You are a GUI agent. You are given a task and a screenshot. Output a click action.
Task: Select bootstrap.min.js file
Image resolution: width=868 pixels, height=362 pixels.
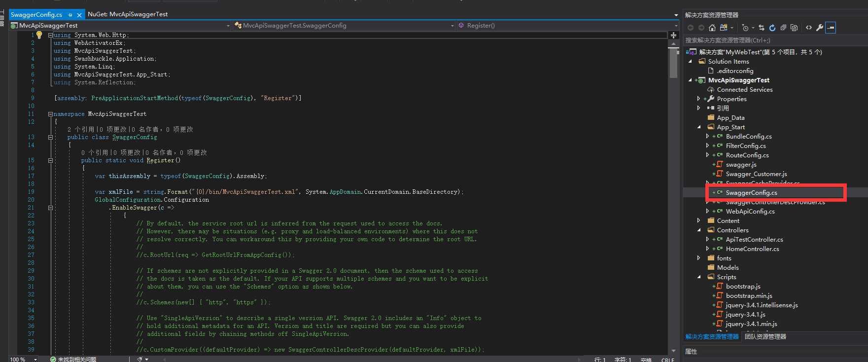pos(749,295)
